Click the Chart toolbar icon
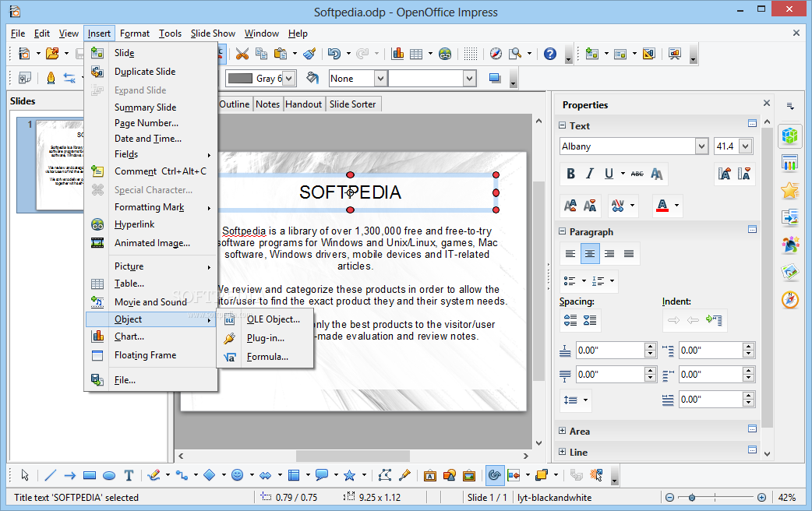 point(397,53)
